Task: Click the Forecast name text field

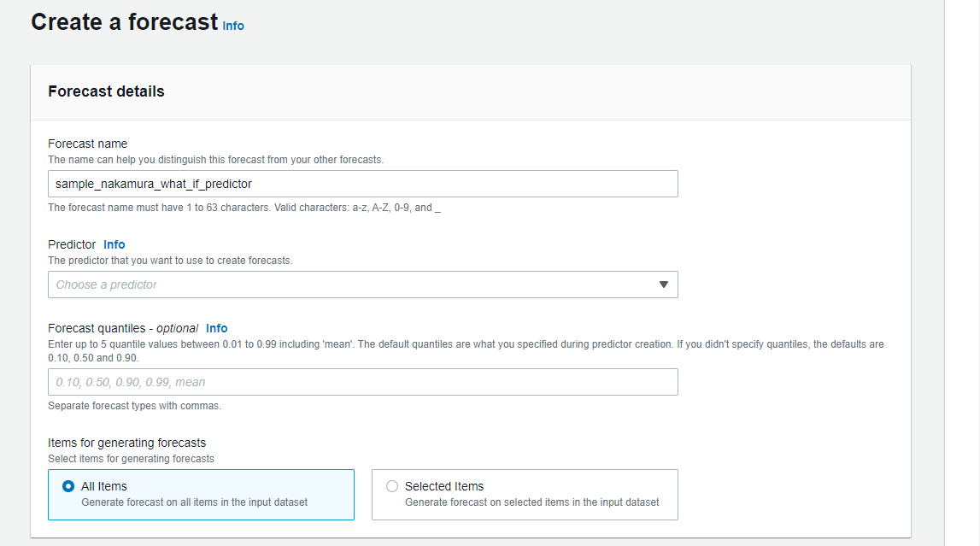Action: point(362,184)
